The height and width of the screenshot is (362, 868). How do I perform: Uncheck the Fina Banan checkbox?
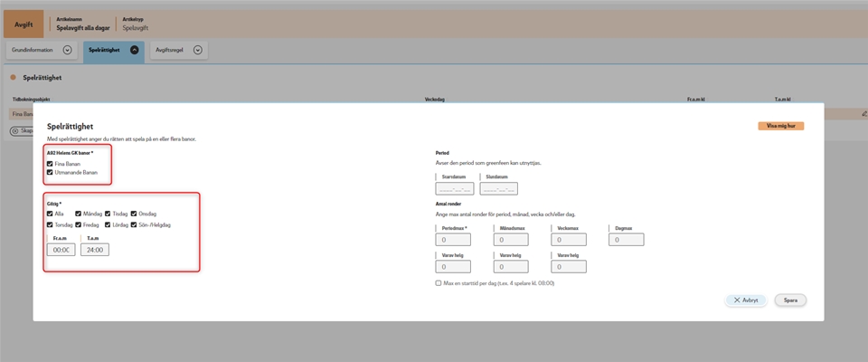(50, 164)
